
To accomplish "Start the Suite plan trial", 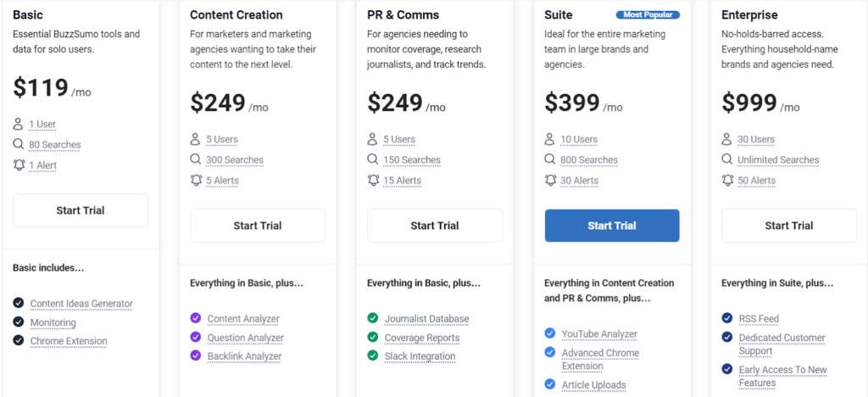I will click(612, 226).
